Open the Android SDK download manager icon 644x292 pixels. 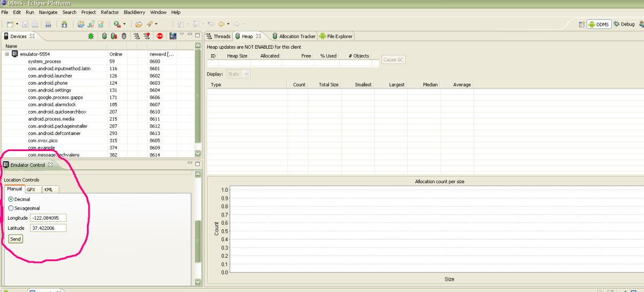(64, 24)
